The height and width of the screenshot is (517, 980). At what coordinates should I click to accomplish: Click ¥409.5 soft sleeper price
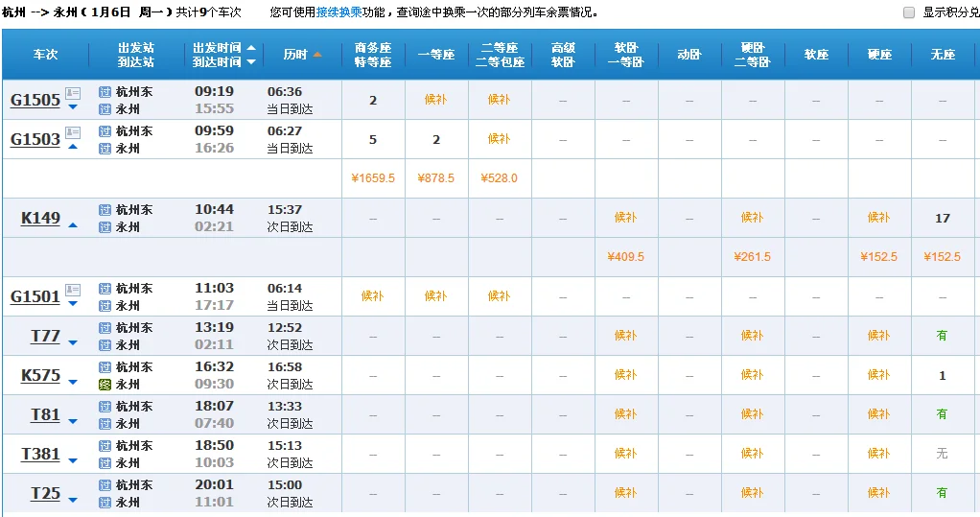pyautogui.click(x=625, y=257)
